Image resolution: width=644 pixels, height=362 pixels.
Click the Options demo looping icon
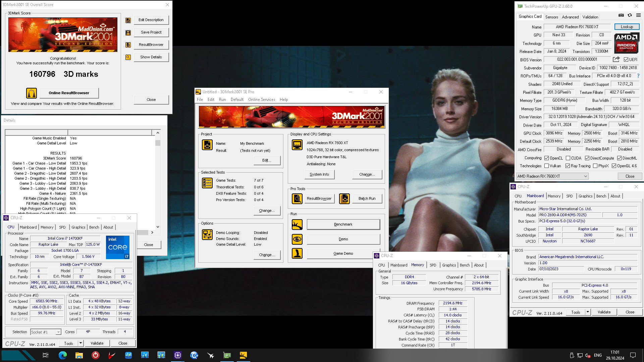[207, 235]
